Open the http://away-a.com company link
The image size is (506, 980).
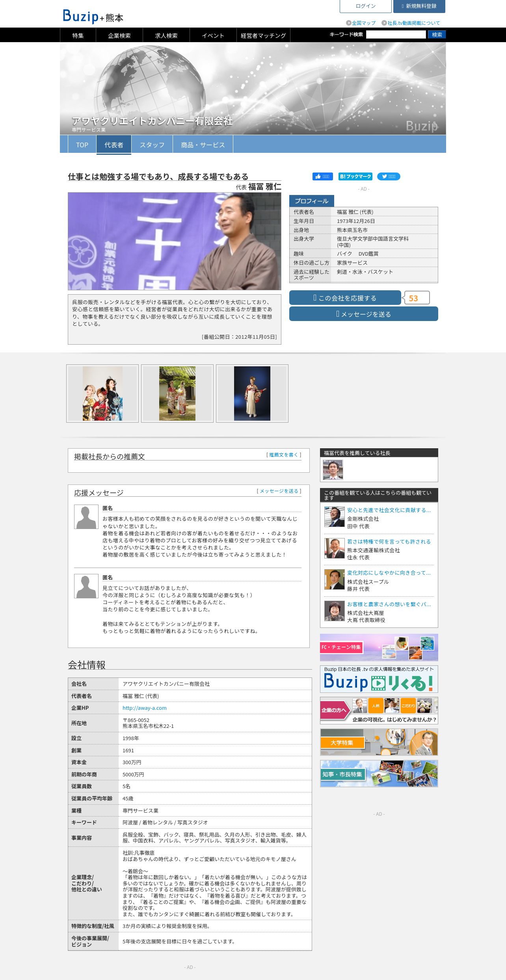(x=145, y=708)
